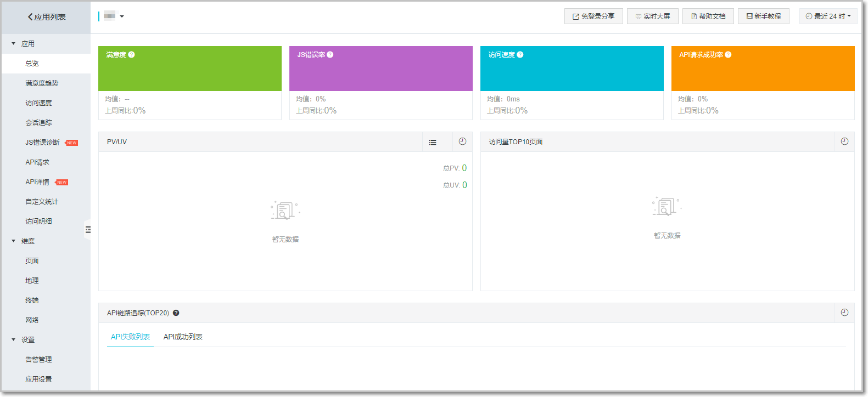Click the NEW badge beside API详情
The height and width of the screenshot is (397, 868).
61,183
